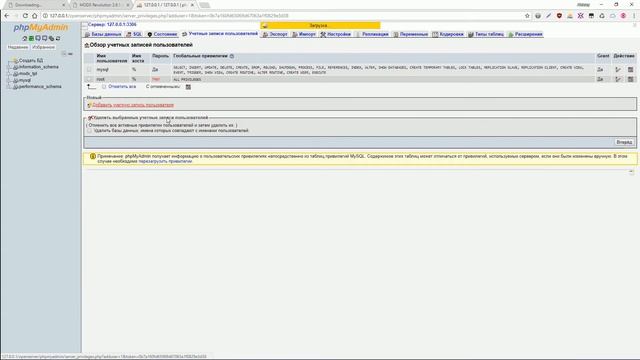Image resolution: width=640 pixels, height=360 pixels.
Task: Open 'Типы таблиц' tab
Action: coord(486,34)
